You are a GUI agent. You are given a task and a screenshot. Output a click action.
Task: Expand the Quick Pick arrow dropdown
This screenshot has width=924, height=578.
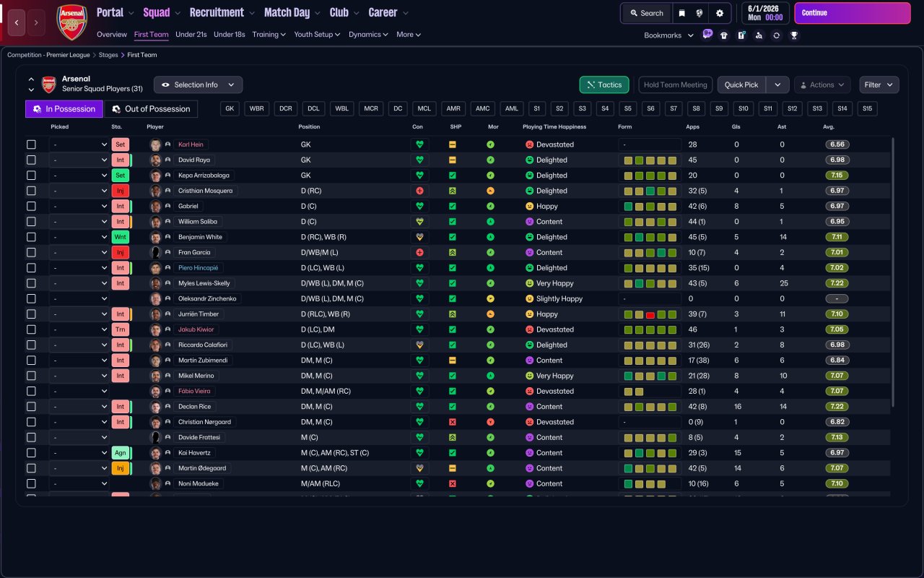click(777, 85)
